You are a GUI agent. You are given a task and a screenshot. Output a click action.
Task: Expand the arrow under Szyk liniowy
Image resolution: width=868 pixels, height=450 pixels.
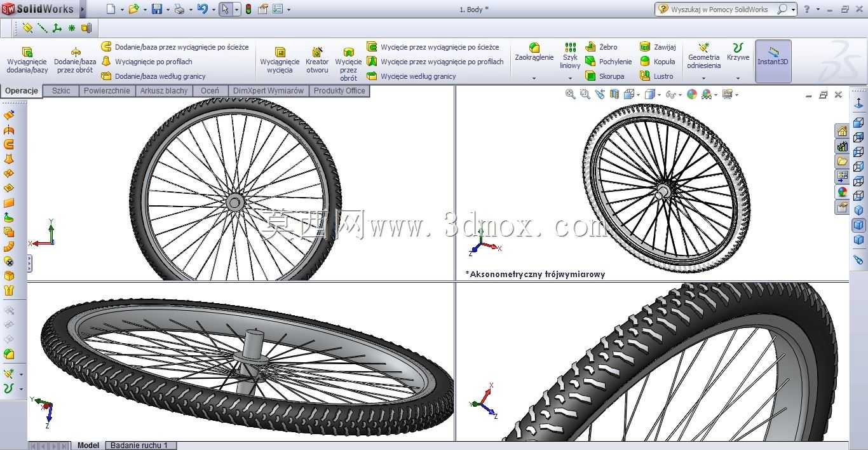570,78
